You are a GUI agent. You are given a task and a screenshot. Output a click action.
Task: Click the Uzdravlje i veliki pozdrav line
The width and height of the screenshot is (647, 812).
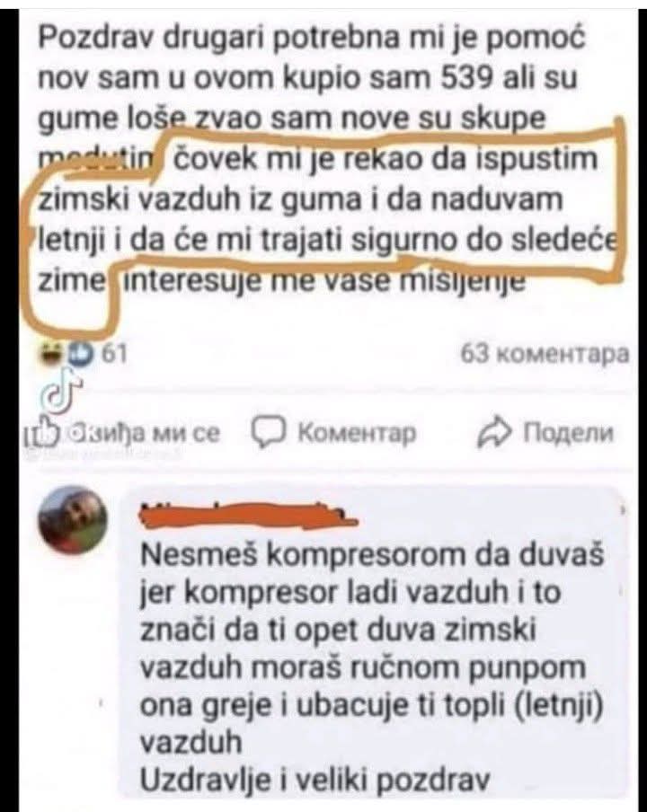[315, 781]
